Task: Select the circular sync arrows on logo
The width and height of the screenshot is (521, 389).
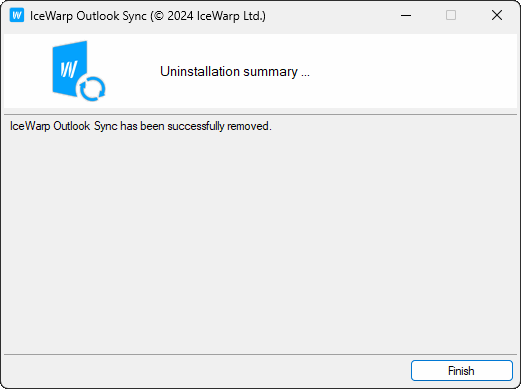Action: (x=92, y=89)
